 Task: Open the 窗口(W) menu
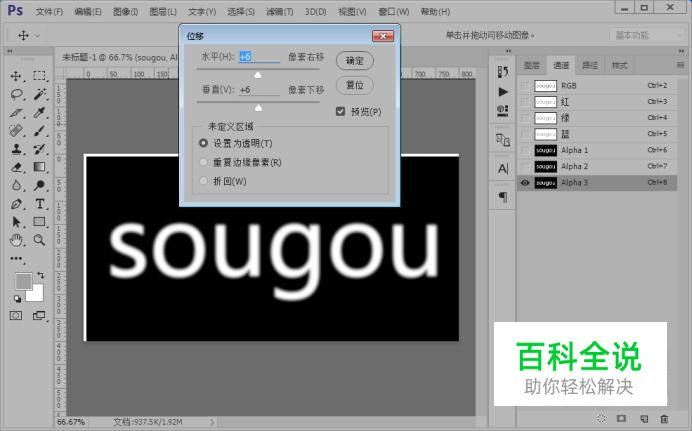(x=393, y=12)
